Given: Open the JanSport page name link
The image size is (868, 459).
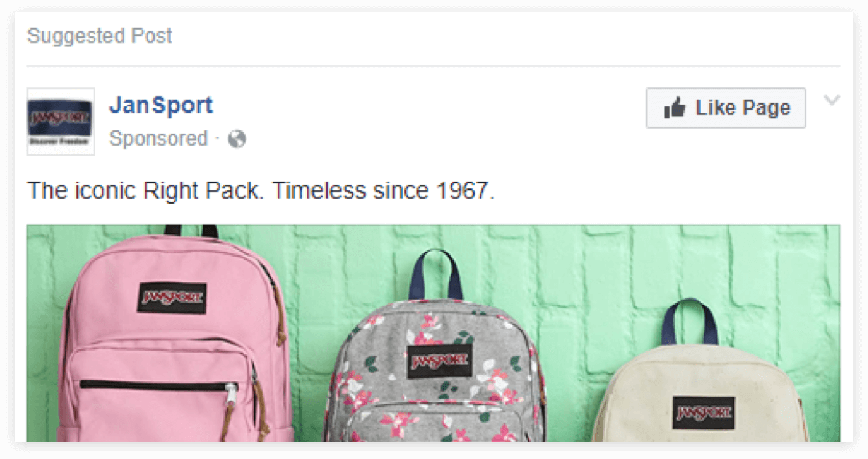Looking at the screenshot, I should [x=161, y=105].
